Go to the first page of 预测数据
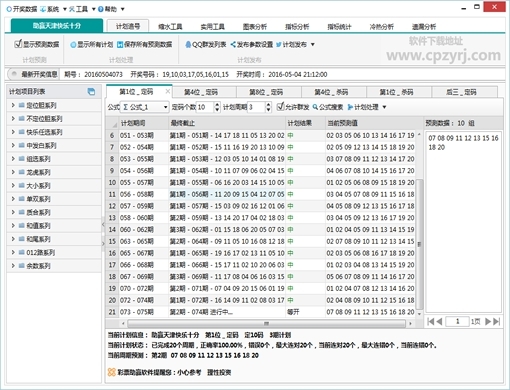Image resolution: width=510 pixels, height=390 pixels. [430, 321]
